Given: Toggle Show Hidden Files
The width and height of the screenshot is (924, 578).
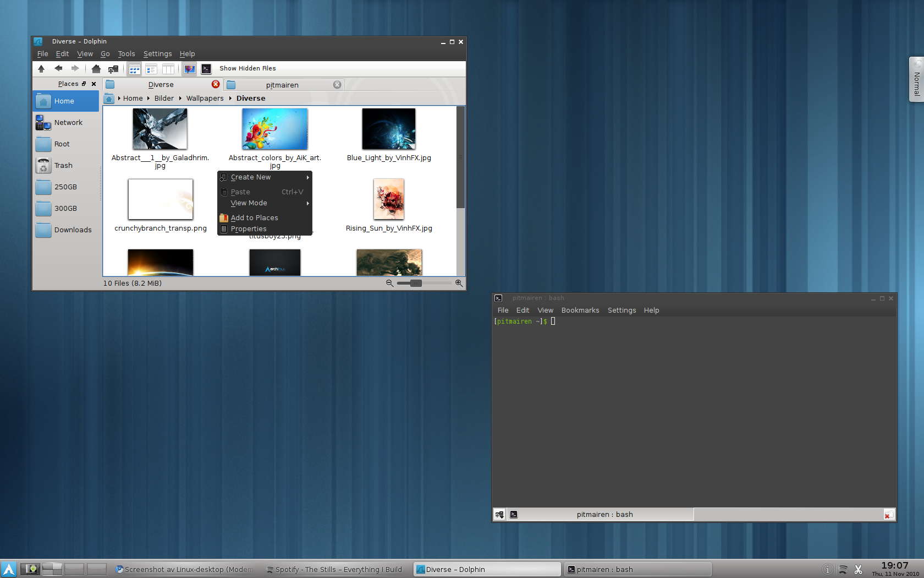Looking at the screenshot, I should coord(248,68).
